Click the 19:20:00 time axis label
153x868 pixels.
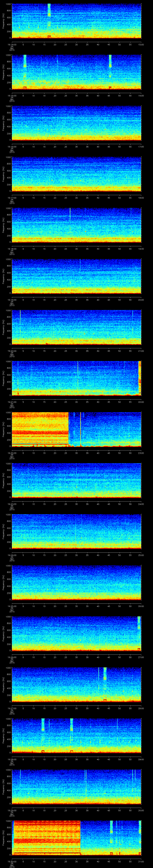[12, 351]
